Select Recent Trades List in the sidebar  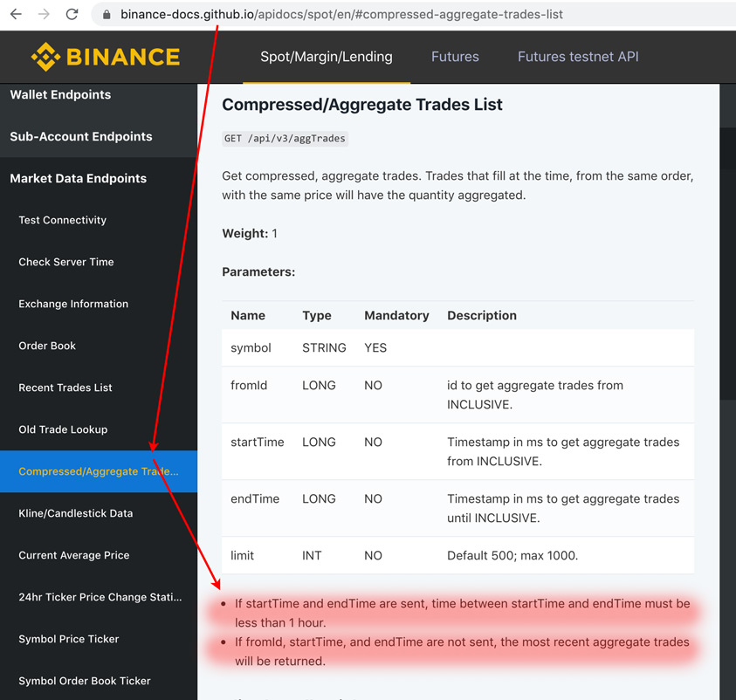pos(65,388)
